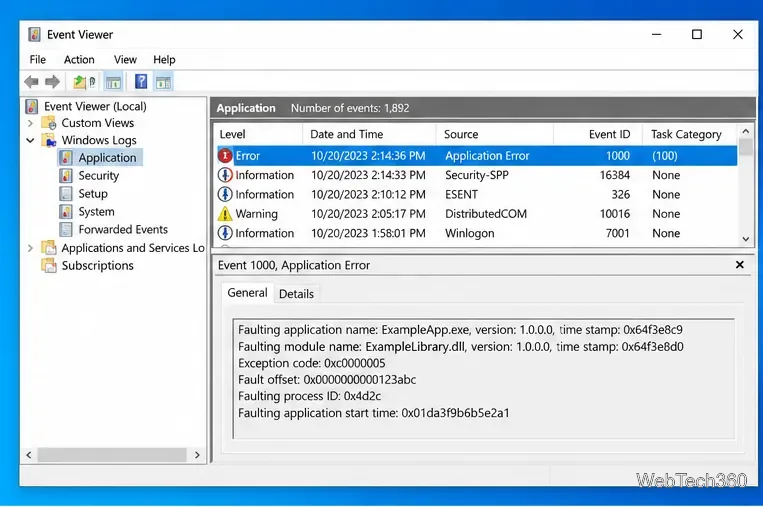Screen dimensions: 763x507
Task: Select the Winlogon source cell
Action: tap(470, 234)
